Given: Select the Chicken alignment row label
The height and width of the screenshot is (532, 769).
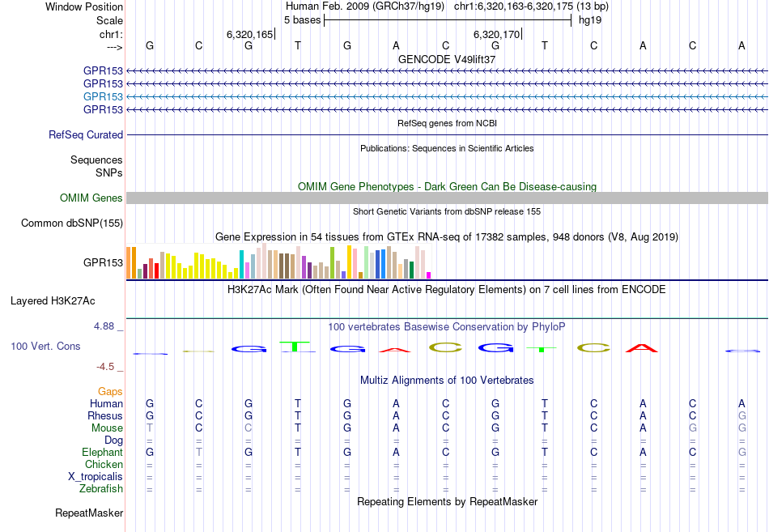Looking at the screenshot, I should (x=104, y=464).
